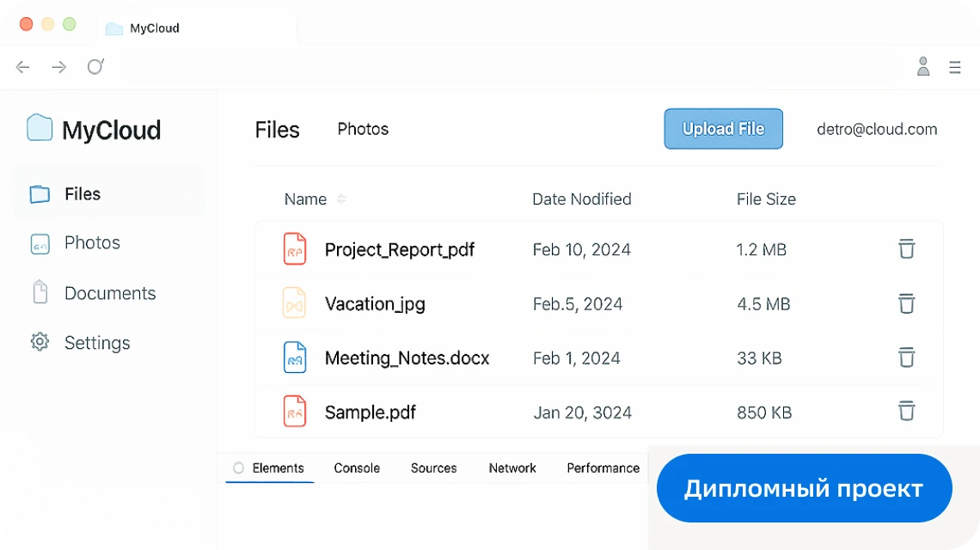Screen dimensions: 980x550
Task: Select the Network tab in DevTools
Action: click(x=512, y=468)
